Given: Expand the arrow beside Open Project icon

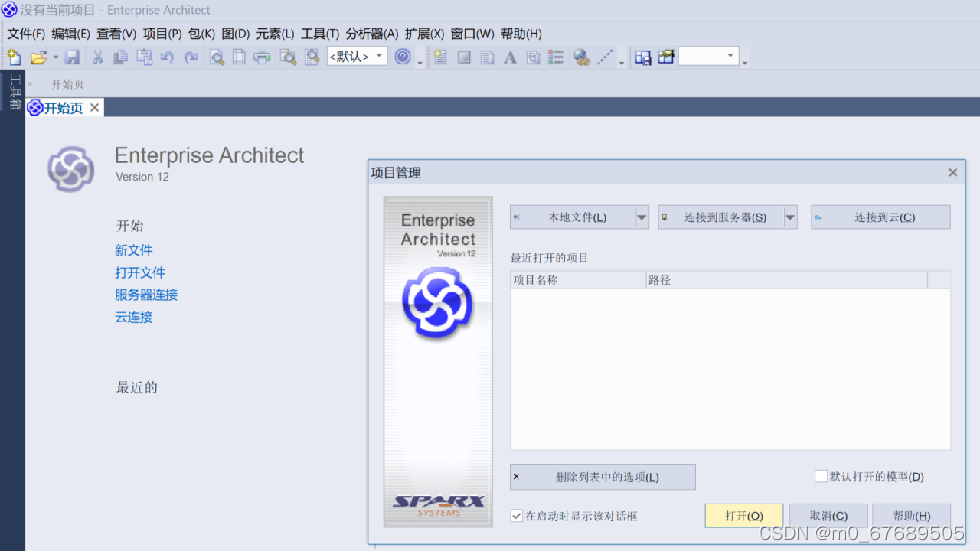Looking at the screenshot, I should (56, 58).
